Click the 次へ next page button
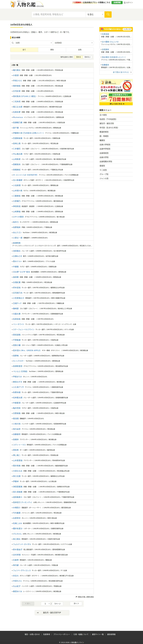Screen dimensions: 143x644 click(76, 604)
